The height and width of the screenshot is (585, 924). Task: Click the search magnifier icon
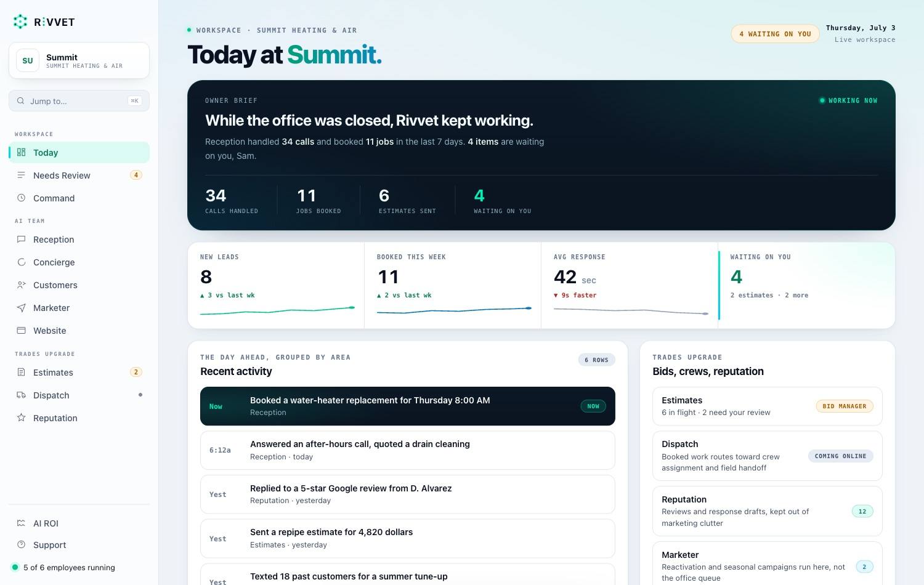coord(21,101)
